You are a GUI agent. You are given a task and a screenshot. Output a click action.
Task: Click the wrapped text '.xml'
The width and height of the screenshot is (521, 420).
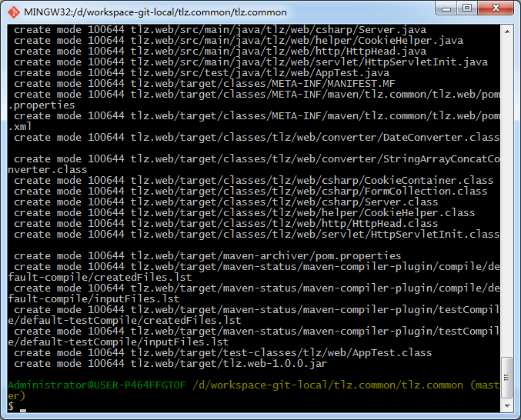click(20, 126)
